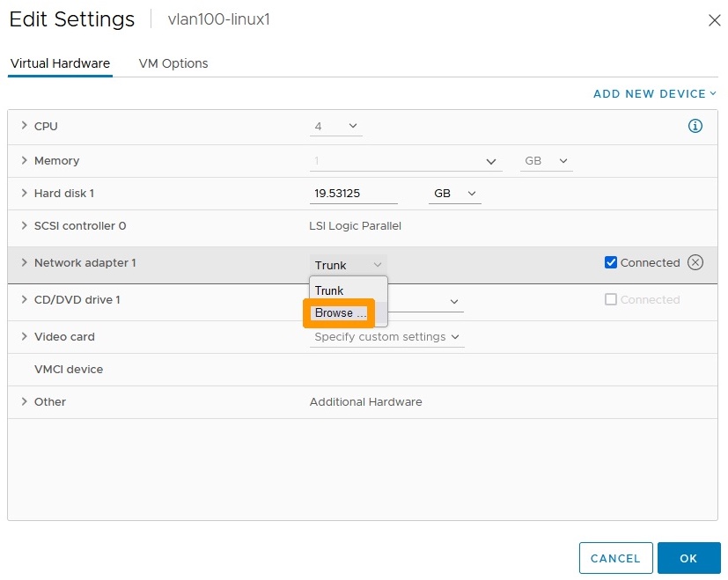Open Hard disk 1 unit GB dropdown

pos(454,194)
